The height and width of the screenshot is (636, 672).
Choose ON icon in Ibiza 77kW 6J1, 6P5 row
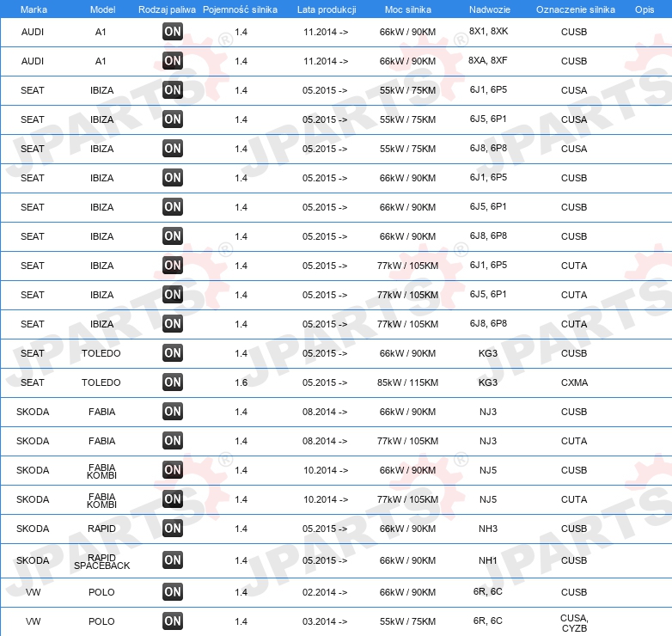173,265
